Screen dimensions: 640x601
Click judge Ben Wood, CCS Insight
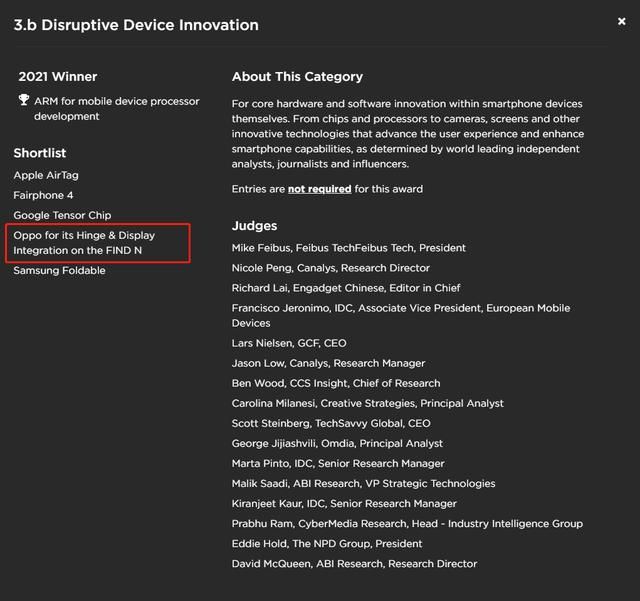click(x=335, y=383)
